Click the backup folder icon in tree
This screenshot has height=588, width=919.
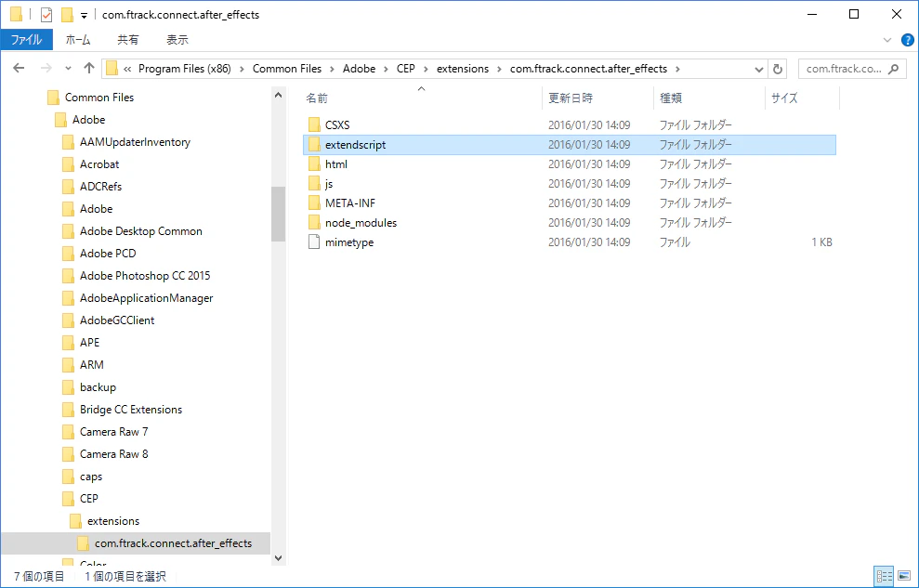(x=68, y=387)
